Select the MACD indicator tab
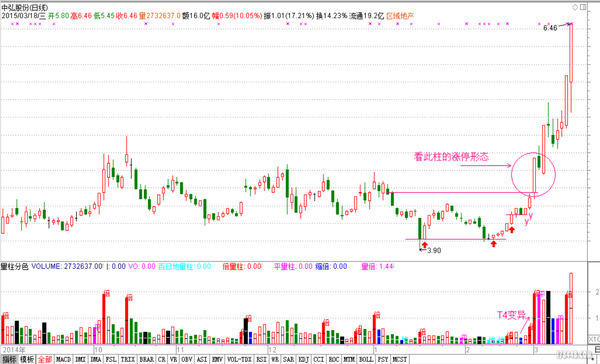The width and height of the screenshot is (600, 364). click(63, 359)
